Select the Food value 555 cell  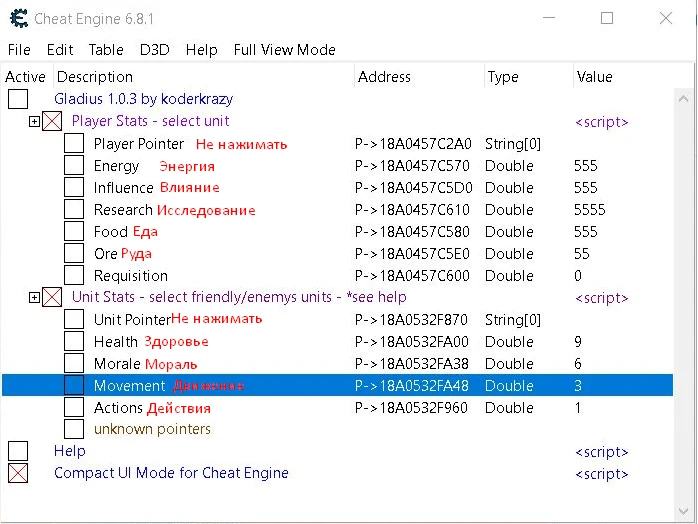coord(586,232)
